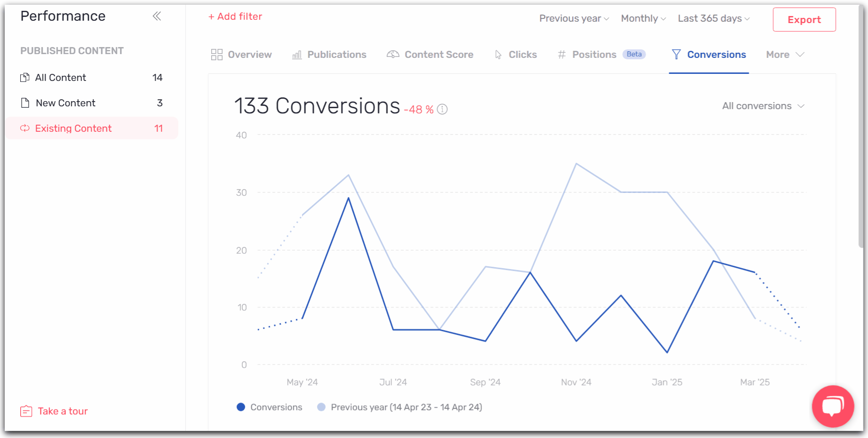Click the Take a tour icon
This screenshot has height=438, width=868.
[26, 411]
